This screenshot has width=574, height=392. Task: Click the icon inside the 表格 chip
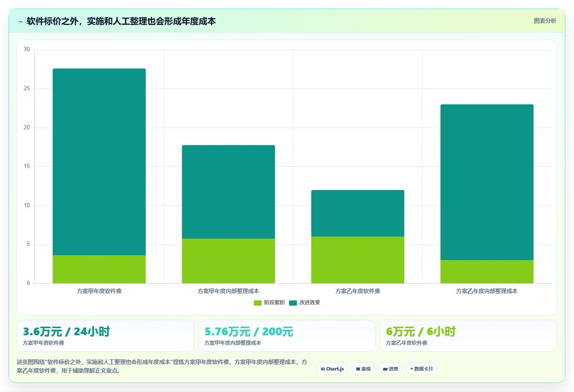(x=358, y=369)
